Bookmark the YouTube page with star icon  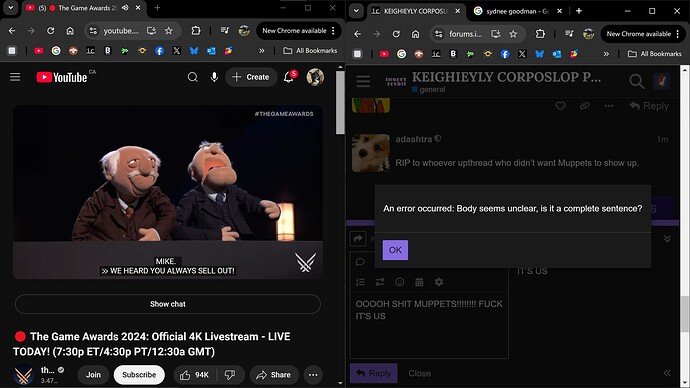pos(169,31)
